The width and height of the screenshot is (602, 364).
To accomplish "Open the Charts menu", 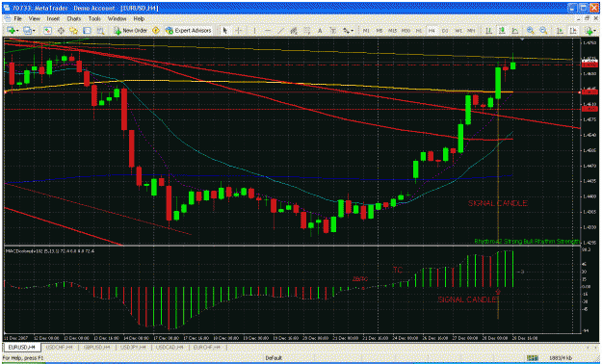I will 74,18.
